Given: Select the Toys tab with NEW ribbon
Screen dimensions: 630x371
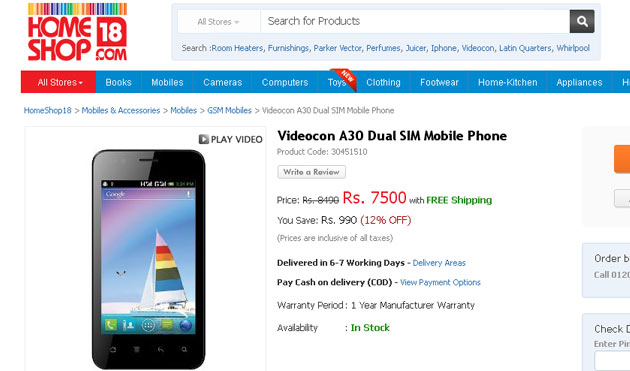Looking at the screenshot, I should point(337,82).
